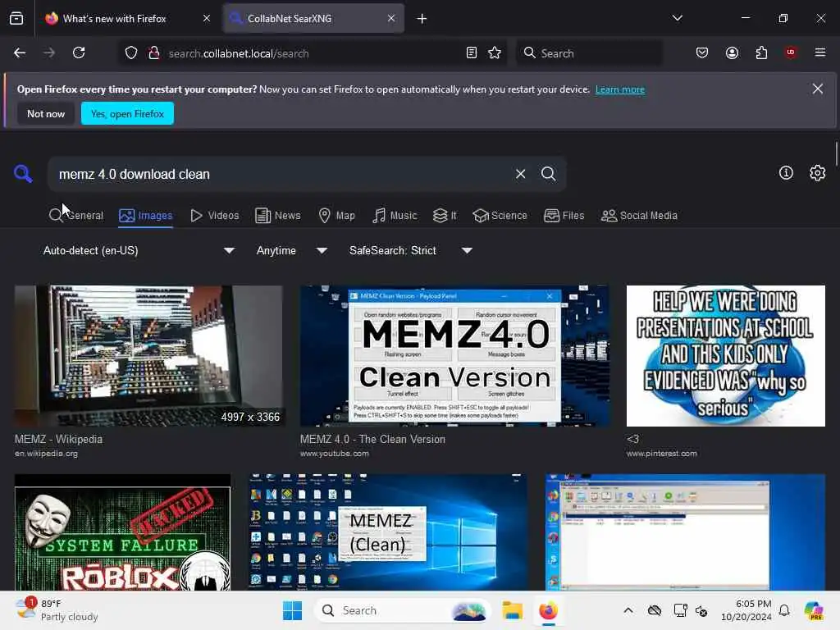Click the insecure connection padlock icon

[x=154, y=52]
